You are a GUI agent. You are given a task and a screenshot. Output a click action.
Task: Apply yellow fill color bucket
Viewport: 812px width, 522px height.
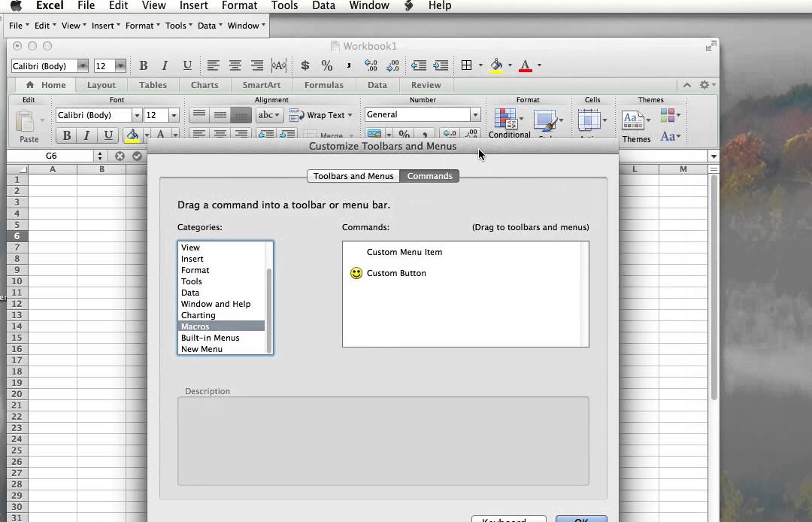coord(497,65)
